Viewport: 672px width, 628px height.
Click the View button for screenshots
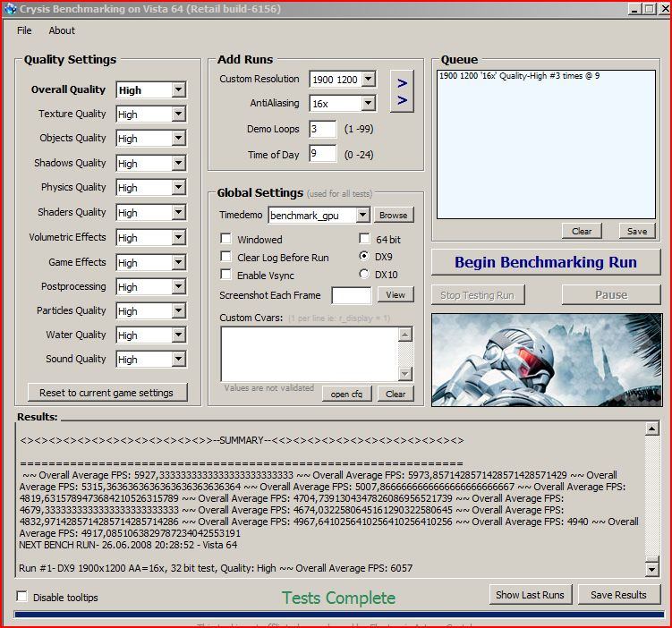click(x=396, y=294)
